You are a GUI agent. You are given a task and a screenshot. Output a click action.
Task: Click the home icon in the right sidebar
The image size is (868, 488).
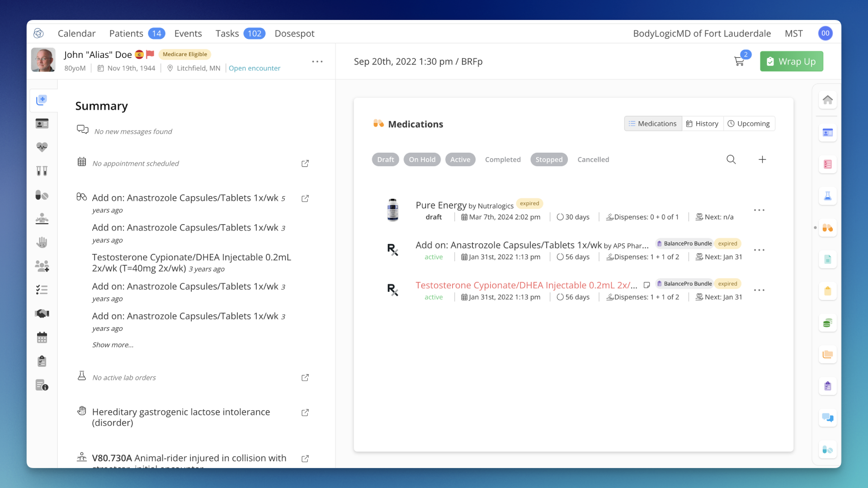828,99
